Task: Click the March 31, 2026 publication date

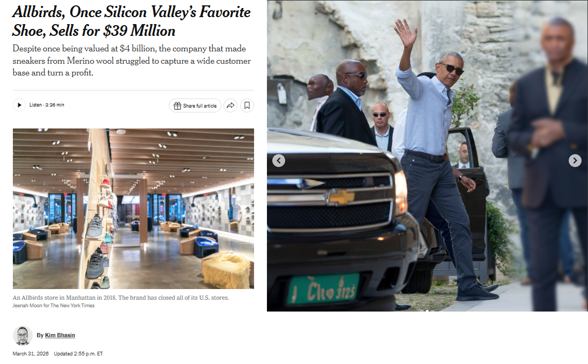Action: tap(31, 353)
